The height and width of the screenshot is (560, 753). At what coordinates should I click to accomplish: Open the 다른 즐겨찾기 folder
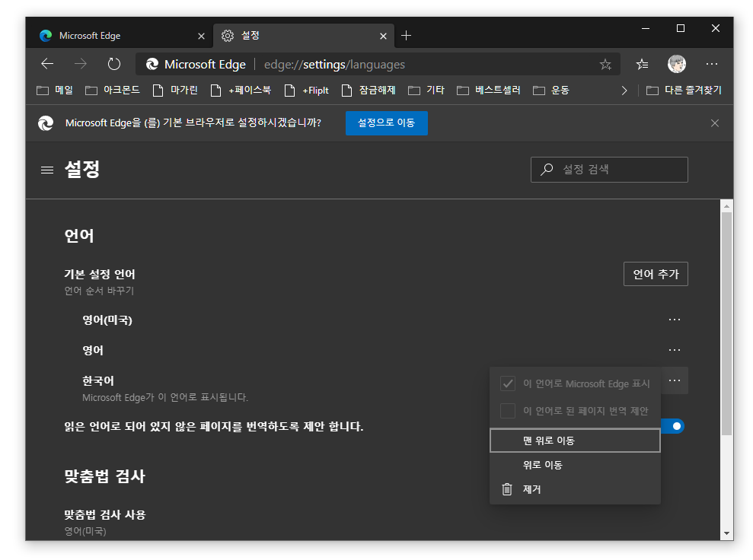[x=684, y=91]
